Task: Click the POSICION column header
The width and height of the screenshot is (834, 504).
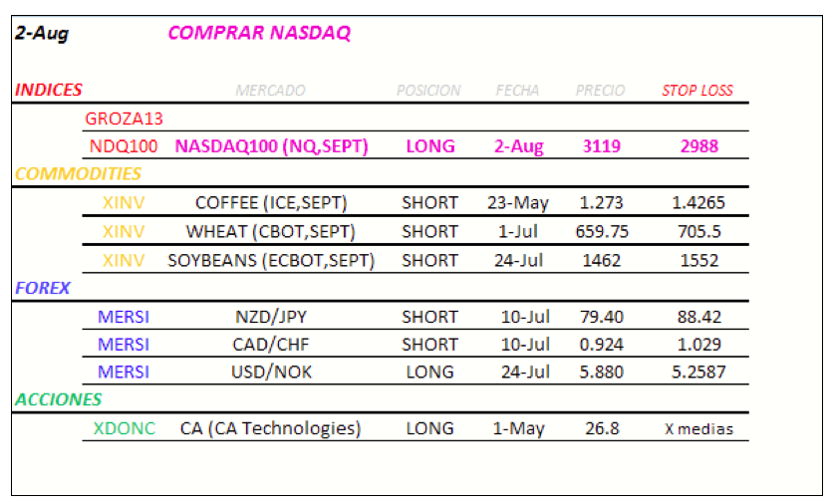Action: pyautogui.click(x=428, y=91)
